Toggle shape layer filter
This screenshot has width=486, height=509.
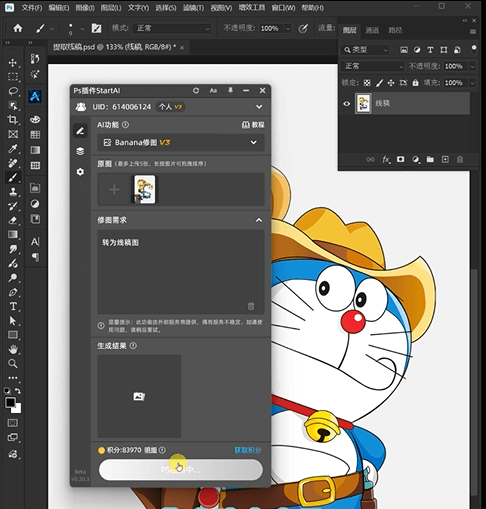(444, 50)
